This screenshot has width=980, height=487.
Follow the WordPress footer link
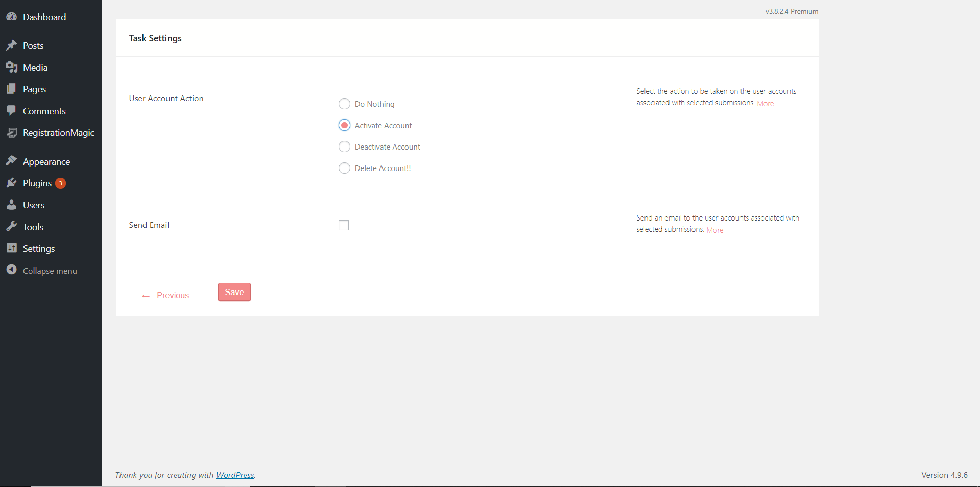coord(235,475)
